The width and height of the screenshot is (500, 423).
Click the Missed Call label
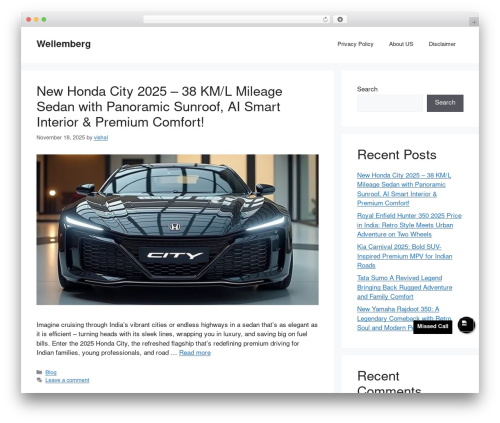[432, 326]
